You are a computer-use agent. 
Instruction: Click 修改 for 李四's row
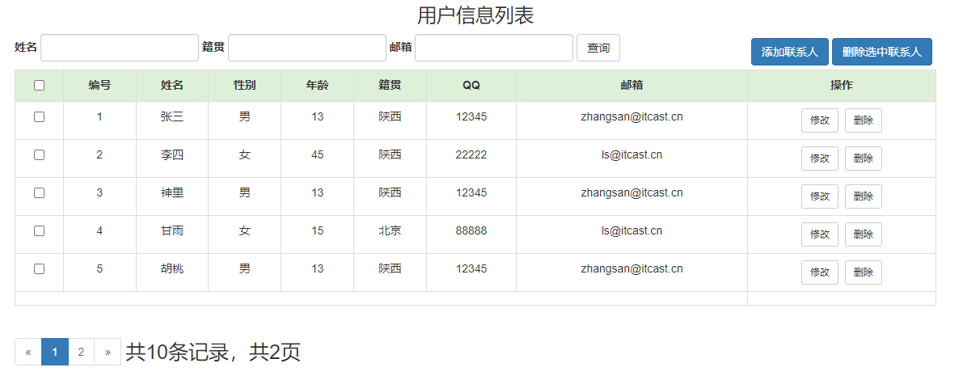click(x=820, y=158)
